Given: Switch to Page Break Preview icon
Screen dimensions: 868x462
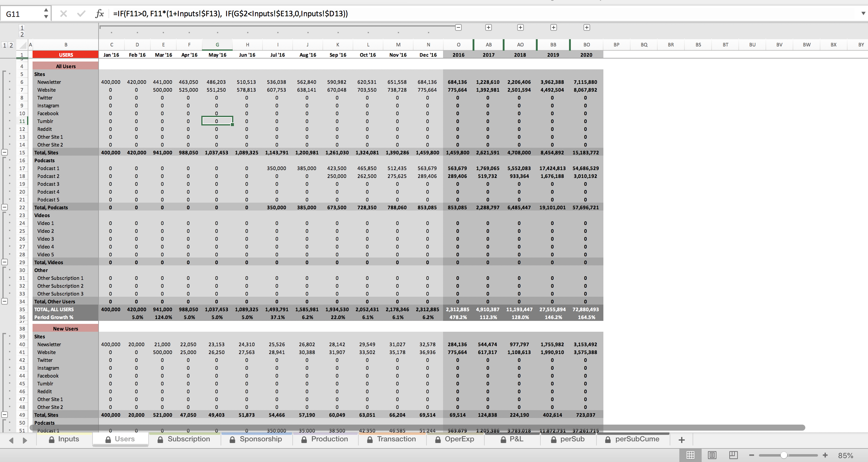Looking at the screenshot, I should tap(733, 455).
